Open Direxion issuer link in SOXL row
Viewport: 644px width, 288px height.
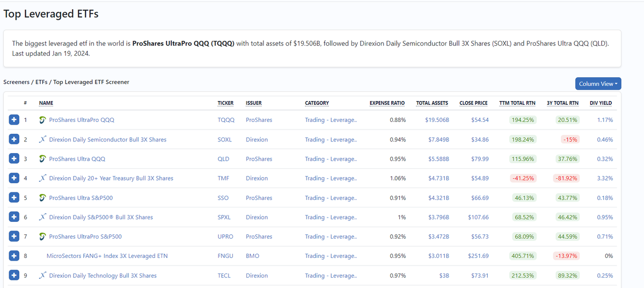257,139
